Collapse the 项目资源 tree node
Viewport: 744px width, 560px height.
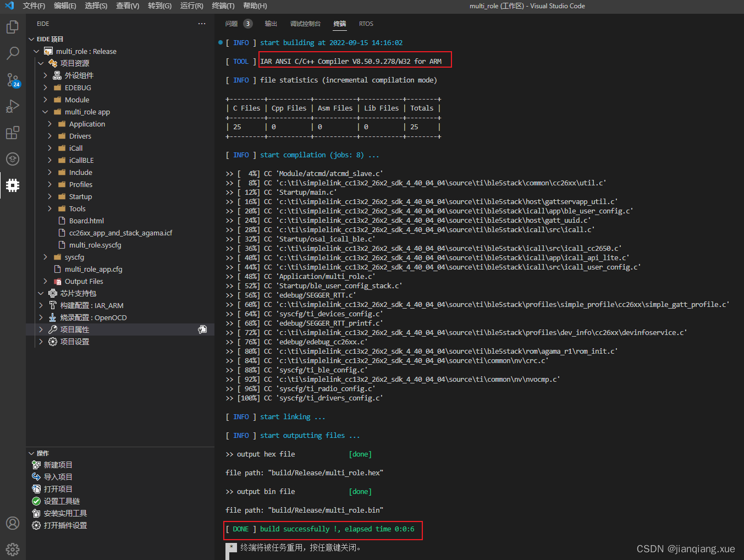tap(41, 63)
